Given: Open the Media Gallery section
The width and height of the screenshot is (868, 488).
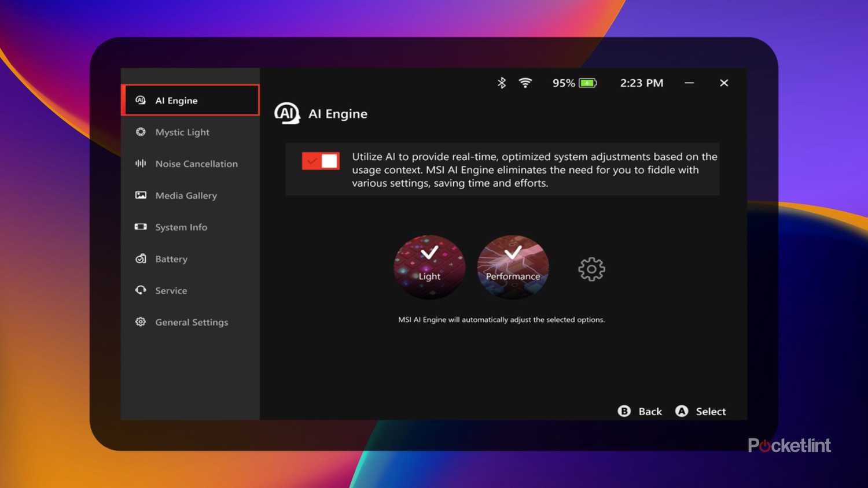Looking at the screenshot, I should tap(190, 195).
